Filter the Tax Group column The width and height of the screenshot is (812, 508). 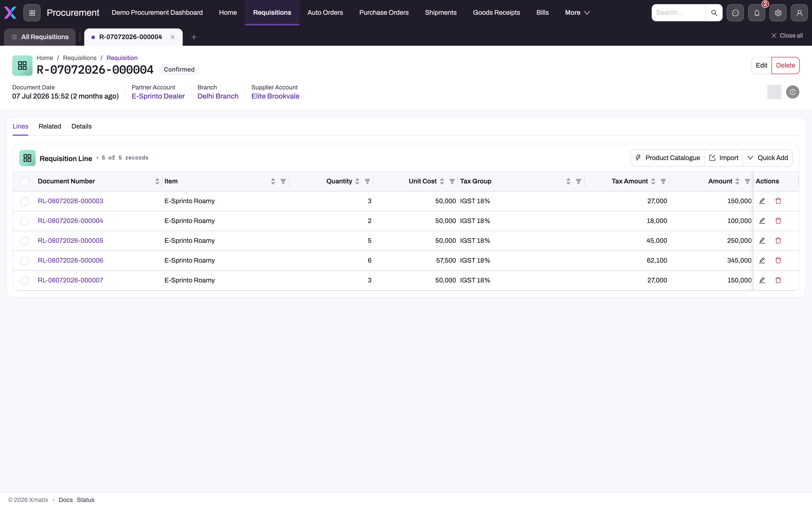tap(579, 181)
